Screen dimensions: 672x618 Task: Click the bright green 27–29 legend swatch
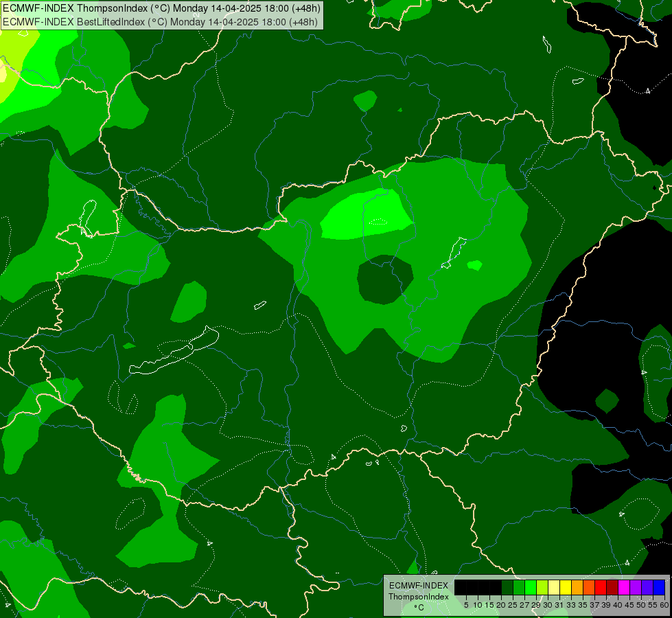coord(531,587)
